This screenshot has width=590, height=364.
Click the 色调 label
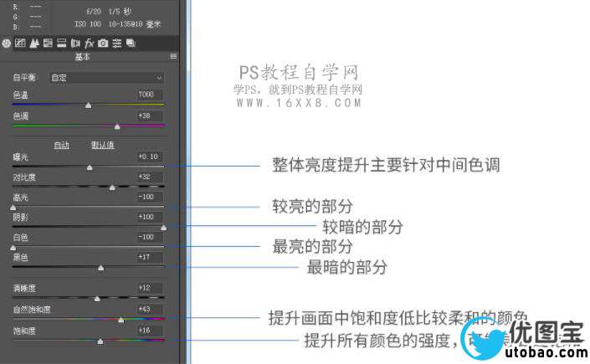(21, 116)
